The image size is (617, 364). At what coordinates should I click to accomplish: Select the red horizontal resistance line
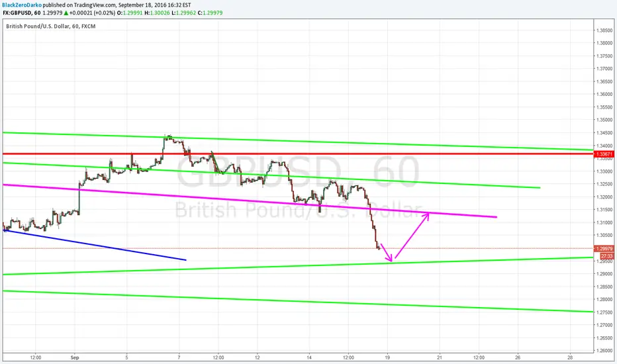coord(297,154)
